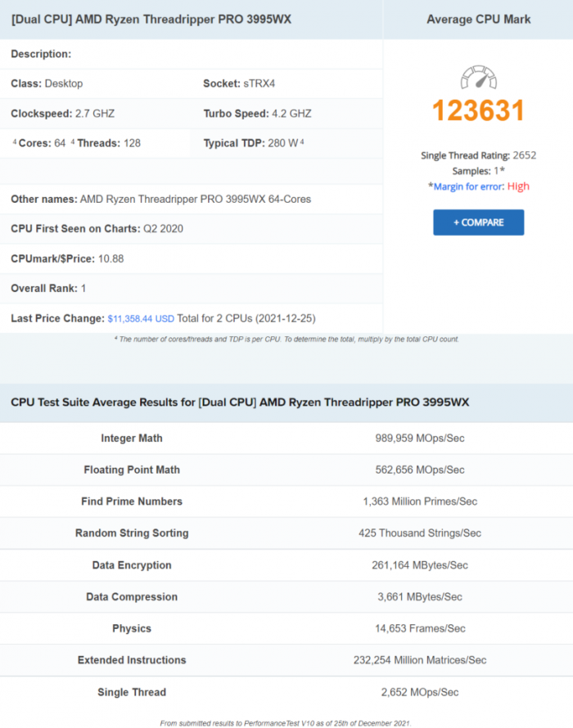Click the CPU Test Suite Average Results heading
The width and height of the screenshot is (573, 728).
[x=240, y=402]
